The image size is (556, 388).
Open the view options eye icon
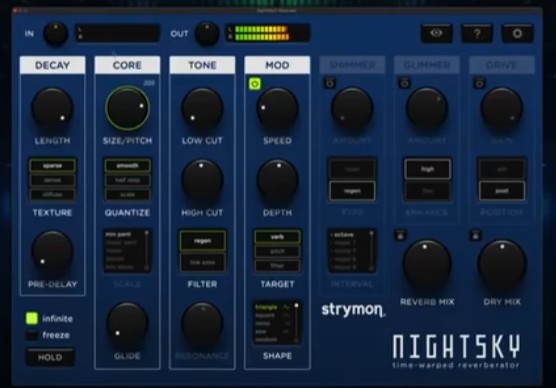pyautogui.click(x=436, y=33)
